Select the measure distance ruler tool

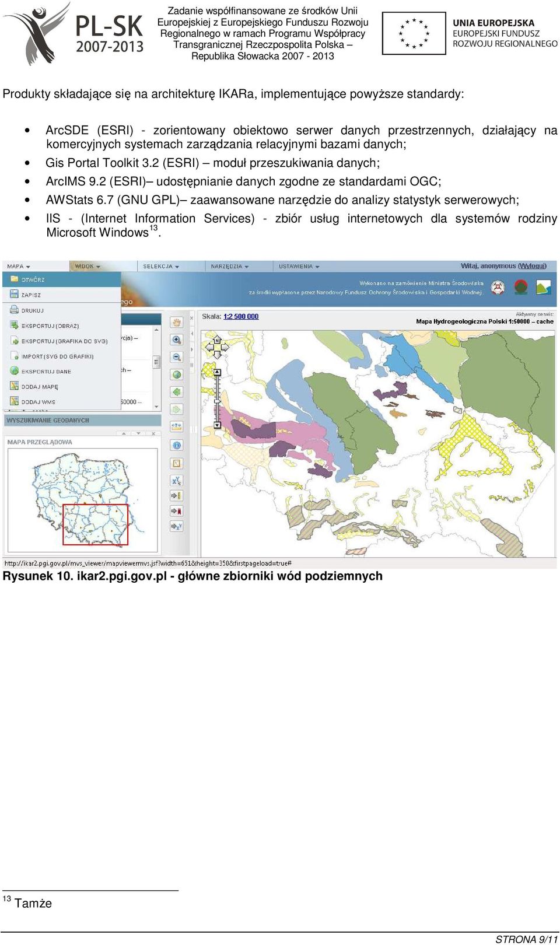point(177,427)
